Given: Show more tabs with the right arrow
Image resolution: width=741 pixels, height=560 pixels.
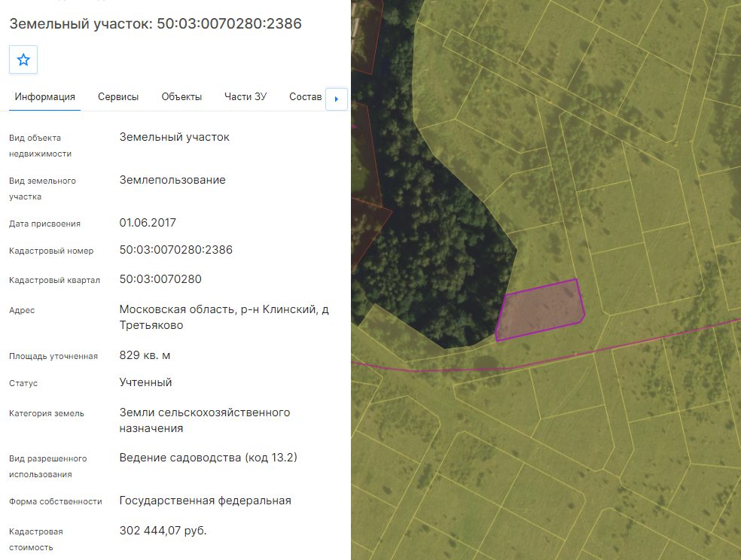Looking at the screenshot, I should [x=337, y=99].
